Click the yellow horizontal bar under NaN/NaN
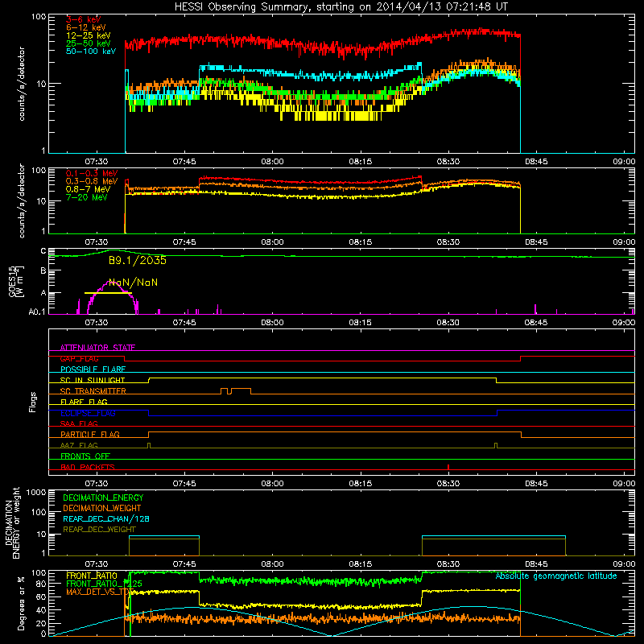 click(108, 293)
